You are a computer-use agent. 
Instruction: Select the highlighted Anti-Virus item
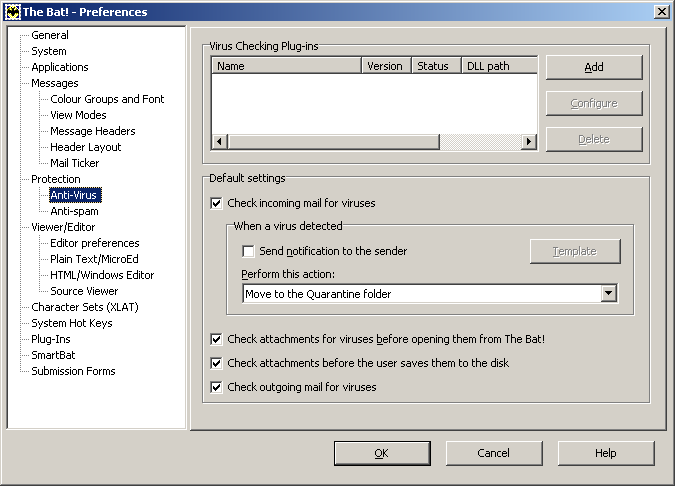(75, 195)
